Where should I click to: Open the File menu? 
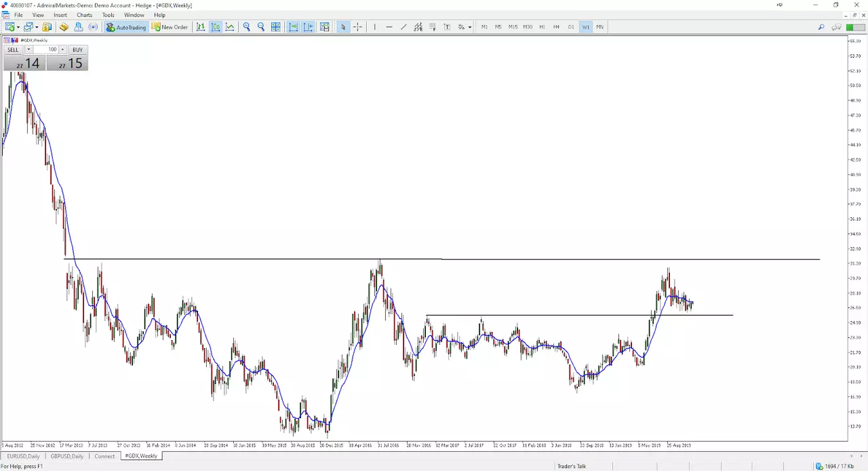pyautogui.click(x=18, y=15)
